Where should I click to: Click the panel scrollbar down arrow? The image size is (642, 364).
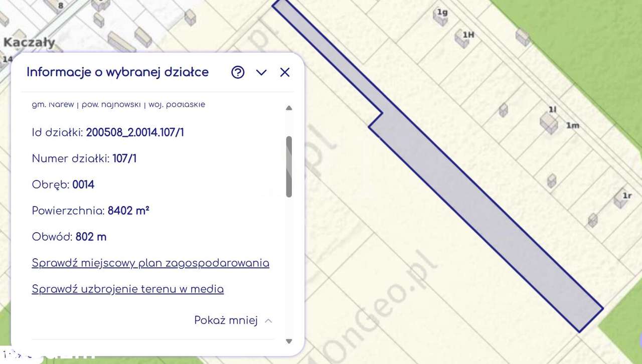289,341
